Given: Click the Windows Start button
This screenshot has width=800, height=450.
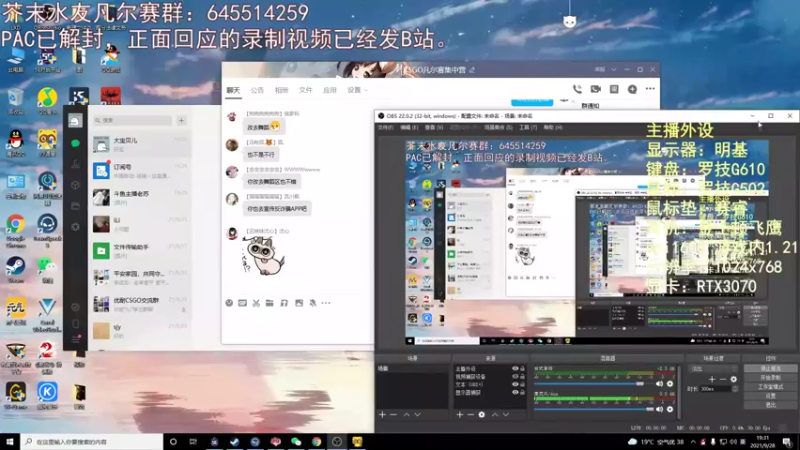Looking at the screenshot, I should 10,442.
